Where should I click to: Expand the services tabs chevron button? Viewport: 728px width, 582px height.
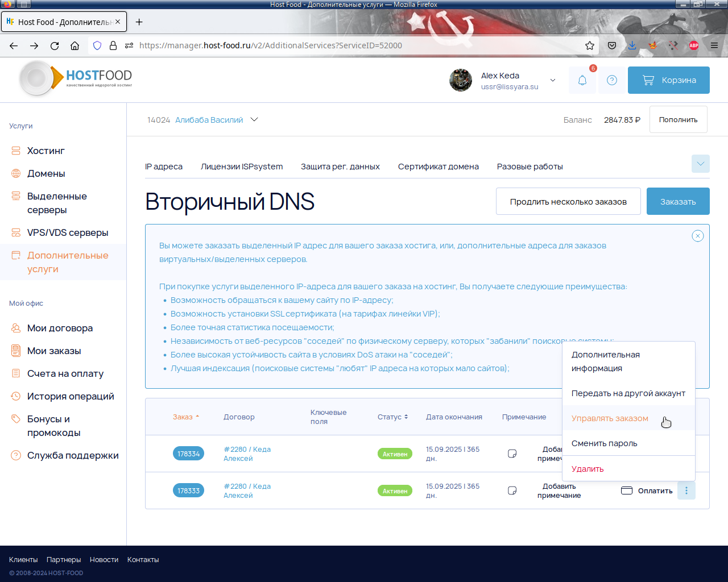click(x=701, y=164)
